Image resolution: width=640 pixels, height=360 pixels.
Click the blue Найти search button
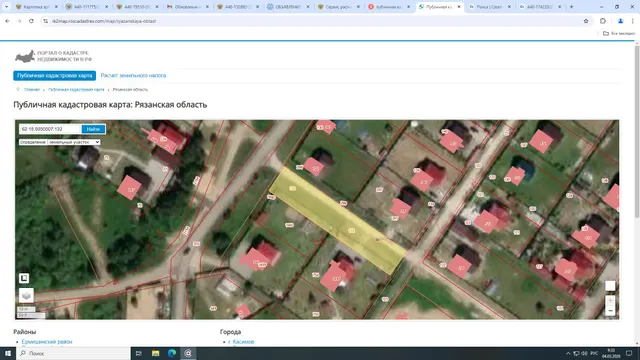click(x=93, y=129)
